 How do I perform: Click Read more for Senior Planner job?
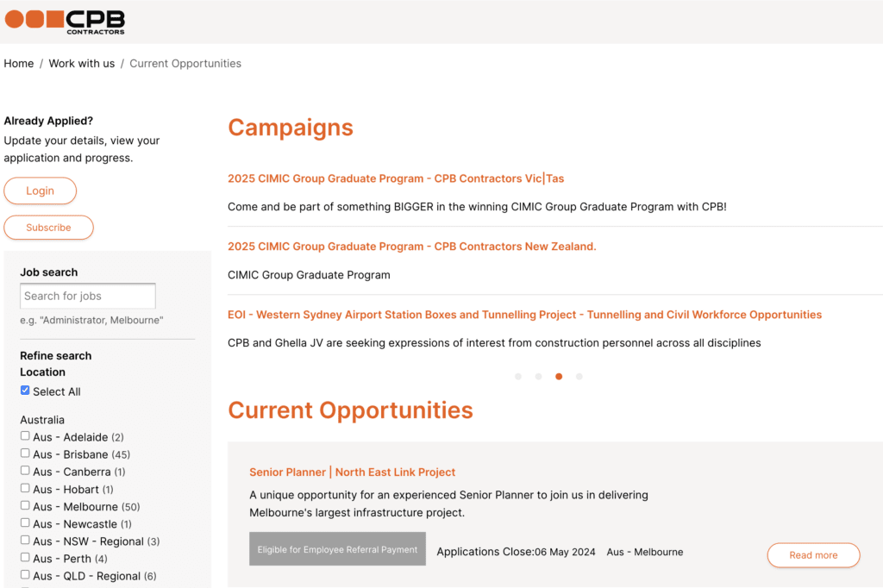click(x=813, y=555)
